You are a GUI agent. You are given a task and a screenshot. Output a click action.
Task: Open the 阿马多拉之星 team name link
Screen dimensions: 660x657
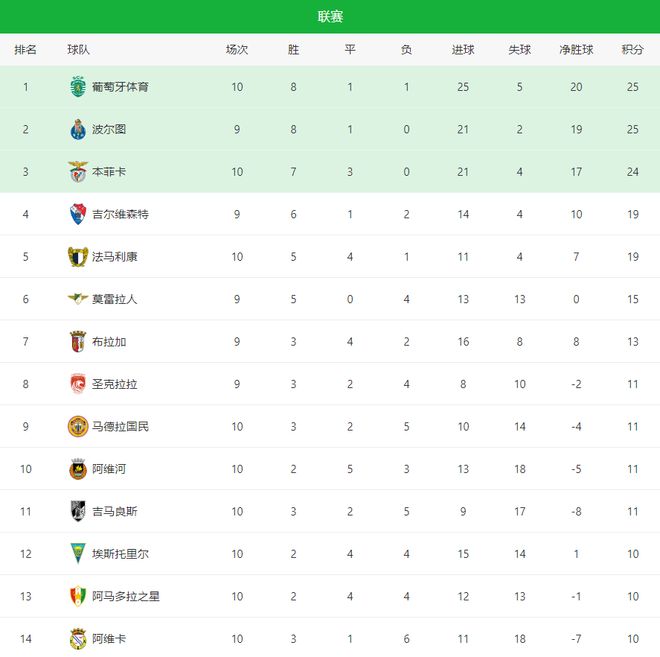pyautogui.click(x=125, y=597)
